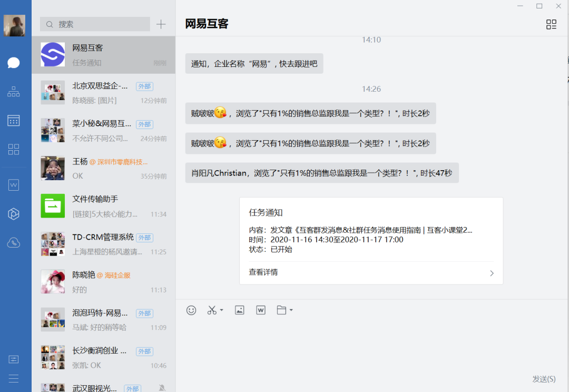The image size is (569, 392).
Task: Open chat info panel icon at top right
Action: click(551, 24)
